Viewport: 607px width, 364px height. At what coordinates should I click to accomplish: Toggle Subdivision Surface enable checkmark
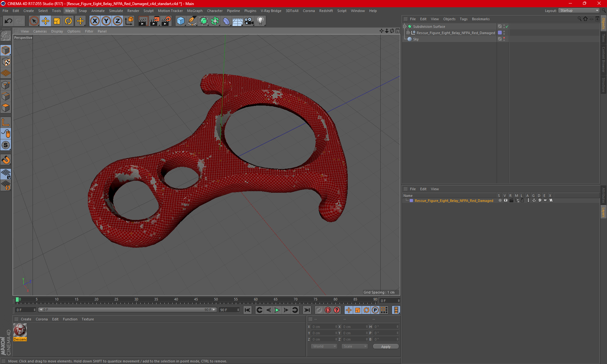tap(507, 27)
